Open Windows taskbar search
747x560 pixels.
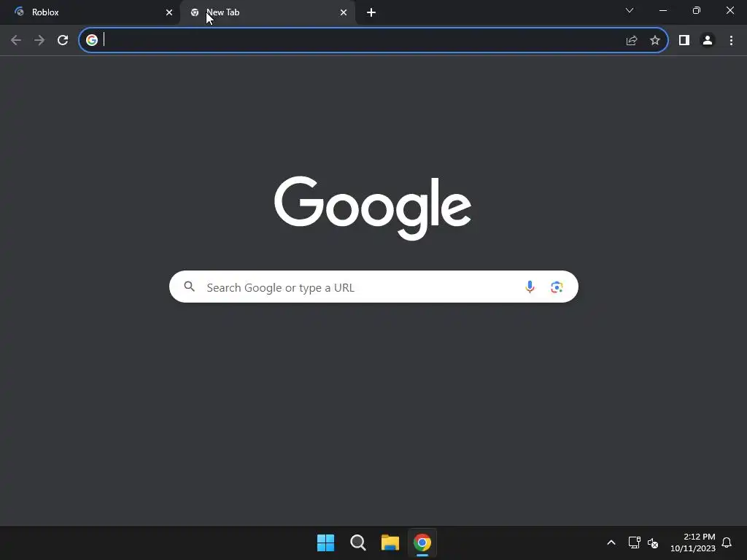(x=357, y=542)
